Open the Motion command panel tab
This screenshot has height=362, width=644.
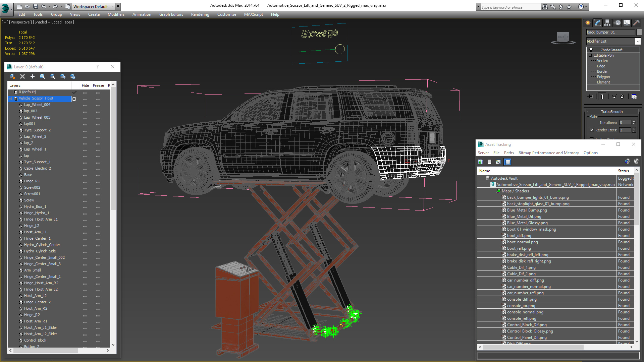point(618,23)
